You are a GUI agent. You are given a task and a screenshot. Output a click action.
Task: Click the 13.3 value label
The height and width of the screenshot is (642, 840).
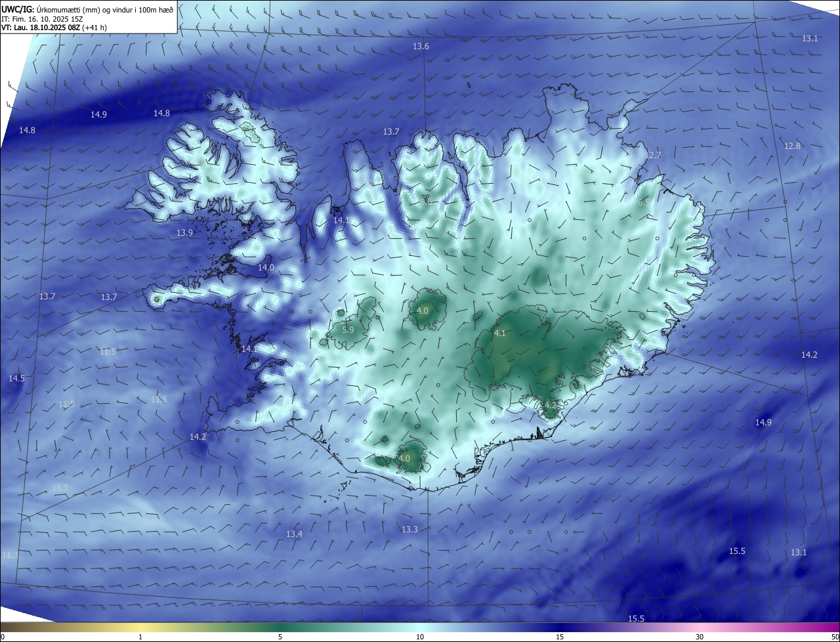[x=409, y=529]
